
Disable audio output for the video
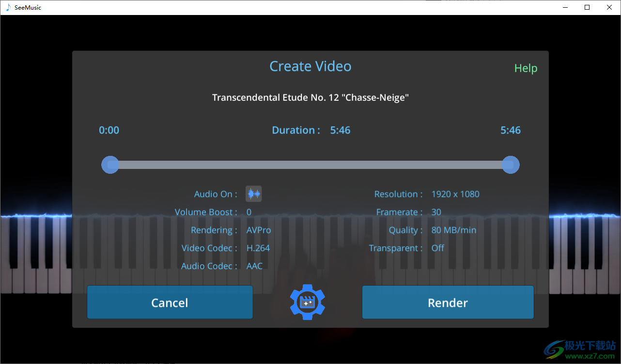253,194
